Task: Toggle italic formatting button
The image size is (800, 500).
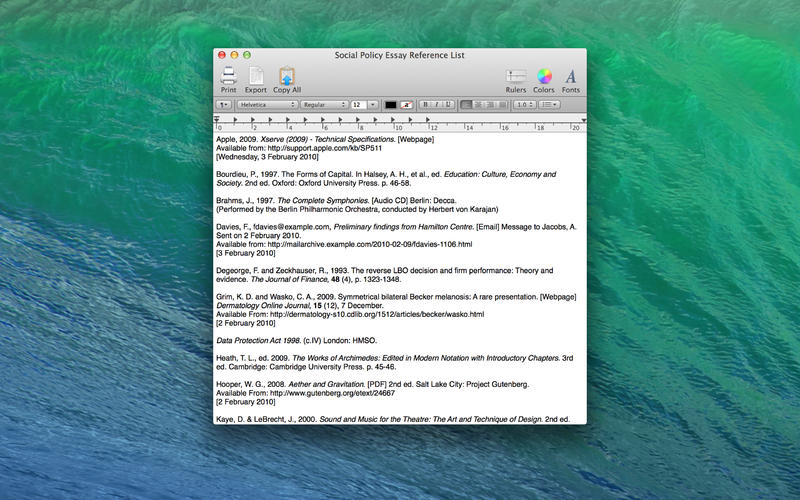Action: tap(436, 104)
